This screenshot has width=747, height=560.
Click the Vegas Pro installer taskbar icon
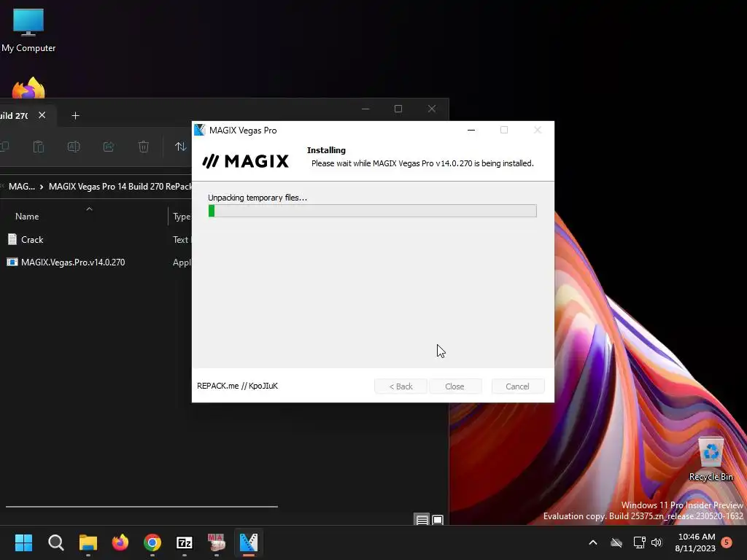tap(249, 542)
